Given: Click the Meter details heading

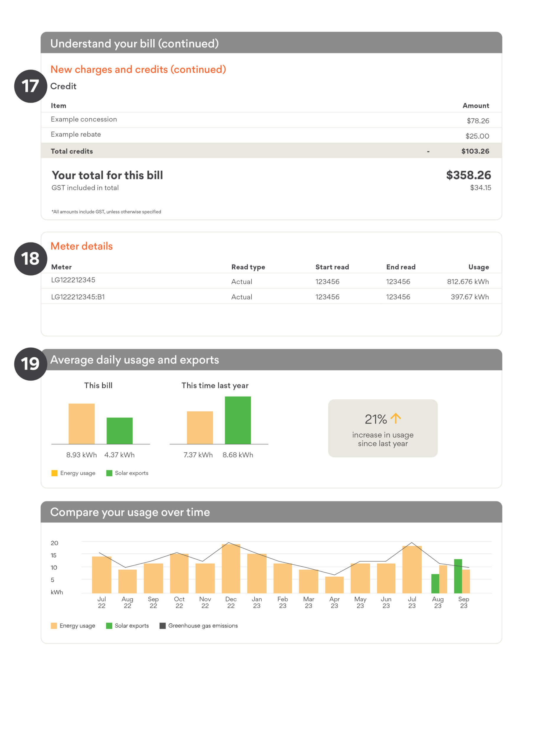Looking at the screenshot, I should point(82,246).
